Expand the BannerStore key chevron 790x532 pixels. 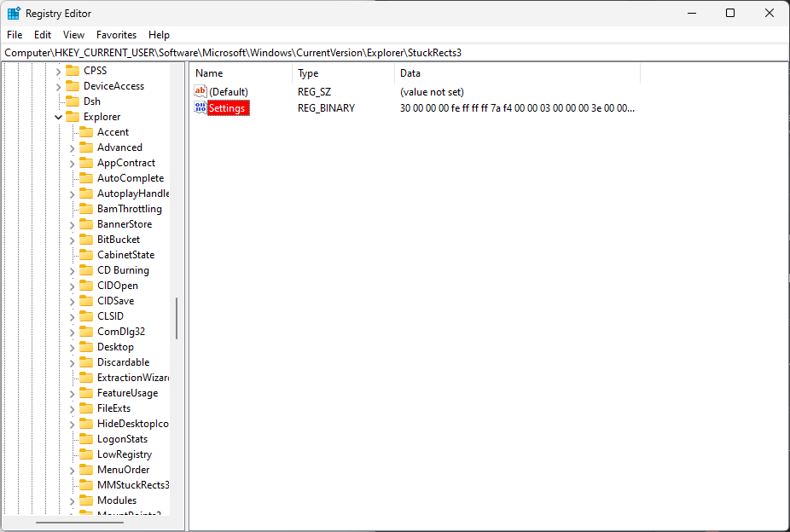click(x=72, y=224)
